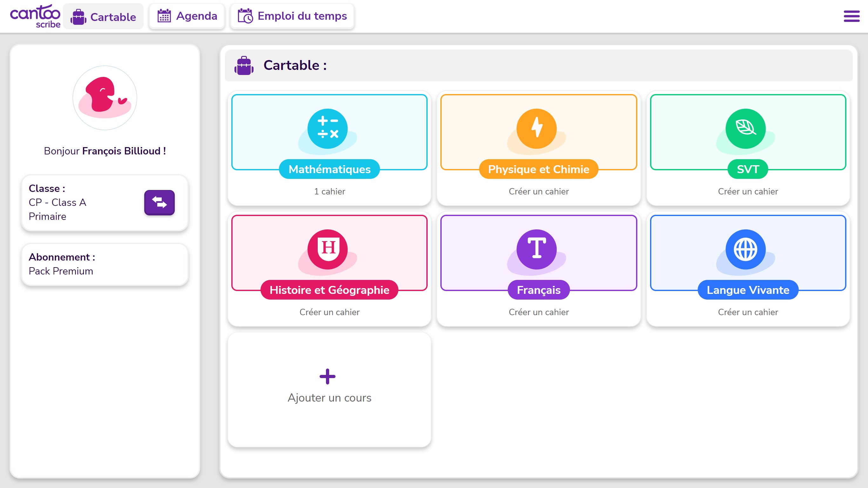Open the Emploi du temps tab
Viewport: 868px width, 488px height.
pos(292,16)
